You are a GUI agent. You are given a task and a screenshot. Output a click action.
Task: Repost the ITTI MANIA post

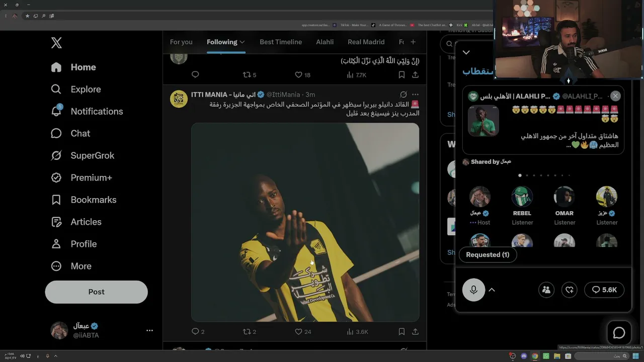tap(250, 332)
